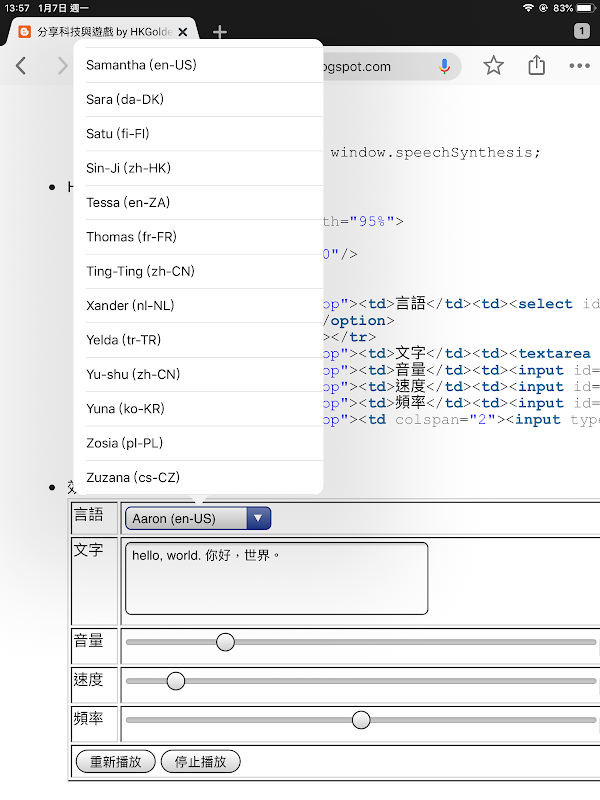Tap the microphone voice search icon
Viewport: 600px width, 800px height.
[x=444, y=66]
